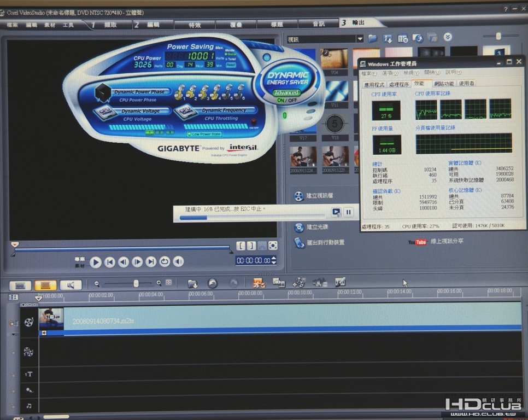Viewport: 528px width, 420px height.
Task: Click the Undo arrow in timeline toolbar
Action: pos(213,283)
